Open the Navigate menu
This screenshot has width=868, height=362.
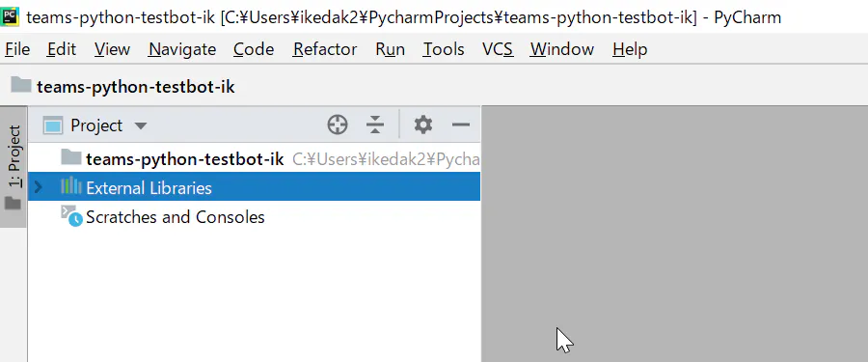[x=182, y=49]
